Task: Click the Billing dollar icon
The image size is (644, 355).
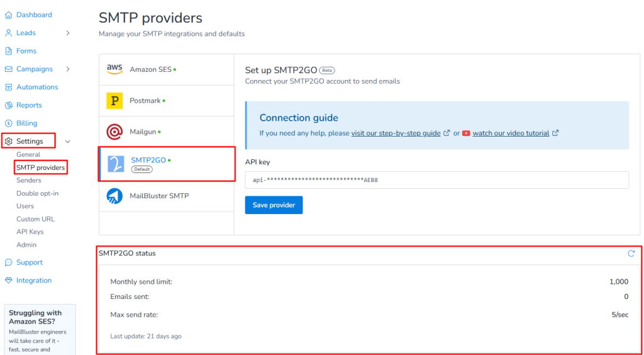Action: 8,123
